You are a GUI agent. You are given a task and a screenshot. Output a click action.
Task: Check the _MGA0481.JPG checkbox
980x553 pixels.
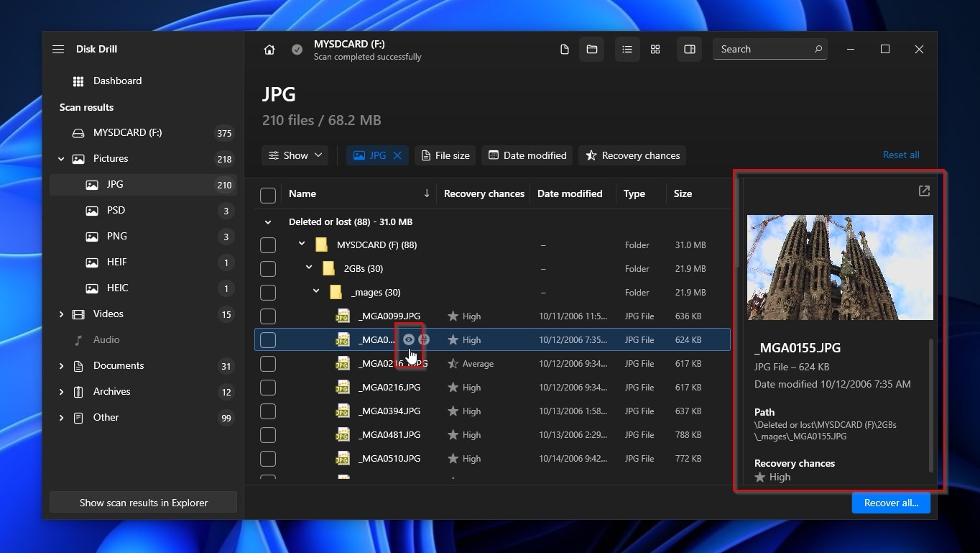[268, 435]
